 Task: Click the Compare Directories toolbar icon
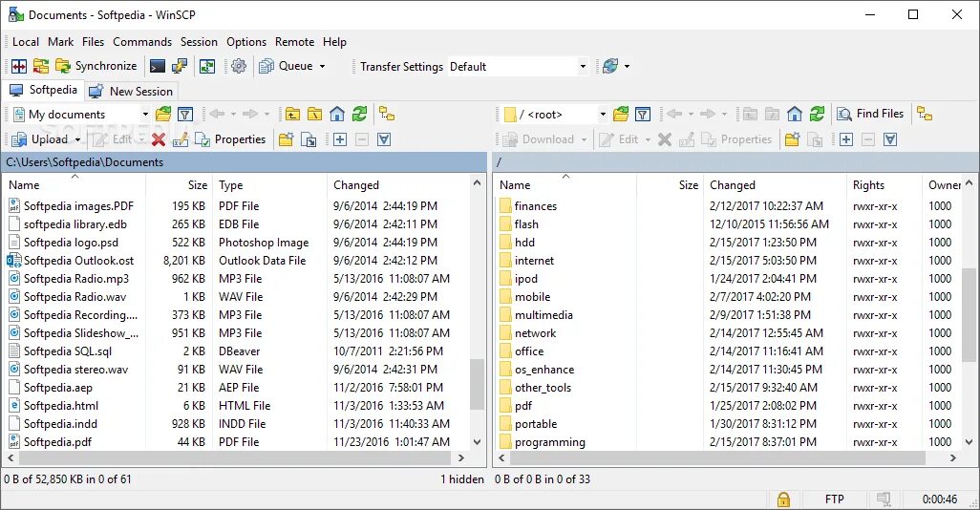19,66
